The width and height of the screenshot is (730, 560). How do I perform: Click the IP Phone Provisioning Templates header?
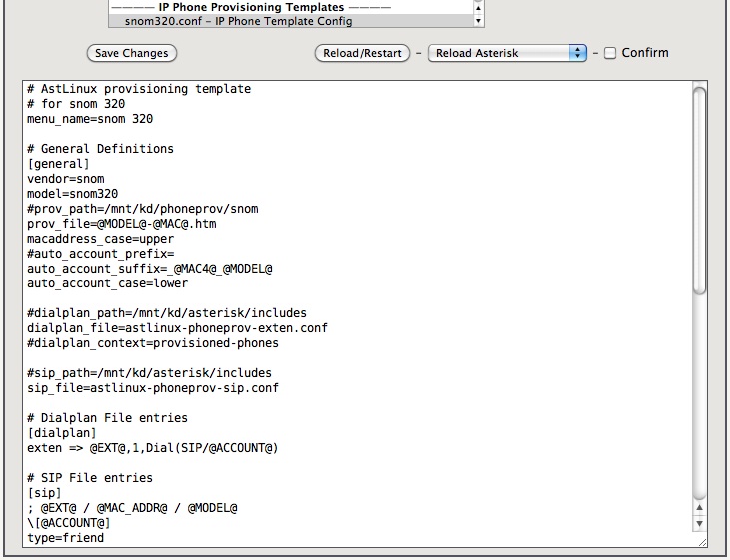(x=251, y=7)
